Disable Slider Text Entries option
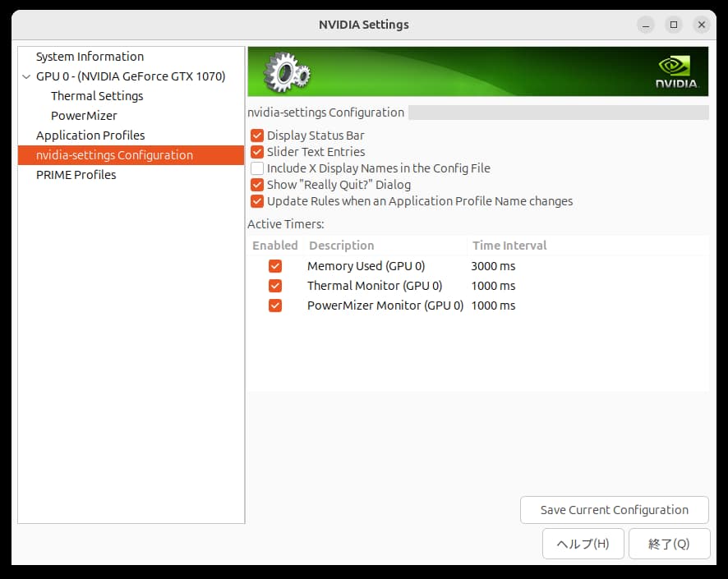The image size is (728, 579). click(x=256, y=152)
